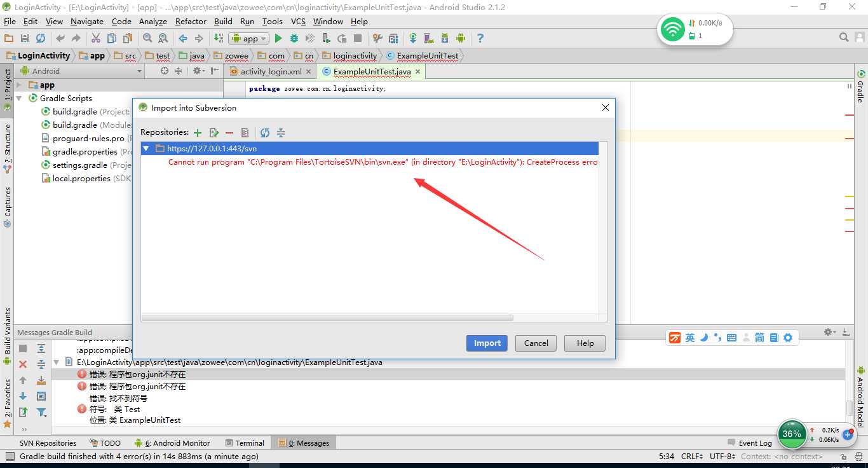The width and height of the screenshot is (868, 468).
Task: Click the Debug bug icon
Action: pos(294,38)
